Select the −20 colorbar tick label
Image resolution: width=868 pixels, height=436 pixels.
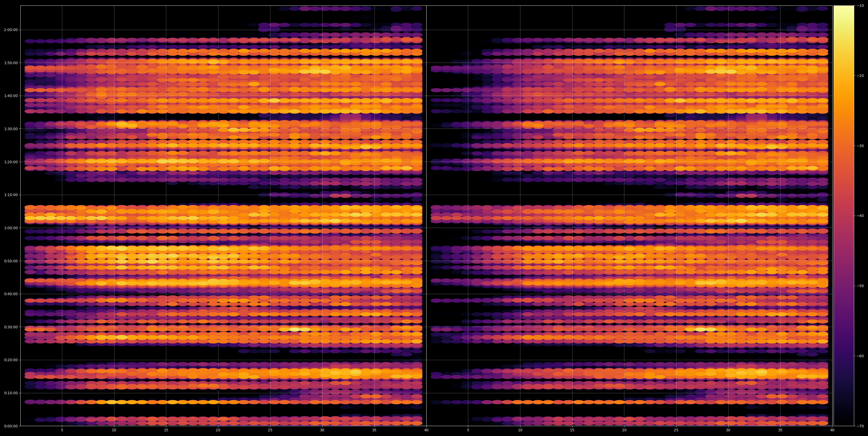(x=860, y=76)
